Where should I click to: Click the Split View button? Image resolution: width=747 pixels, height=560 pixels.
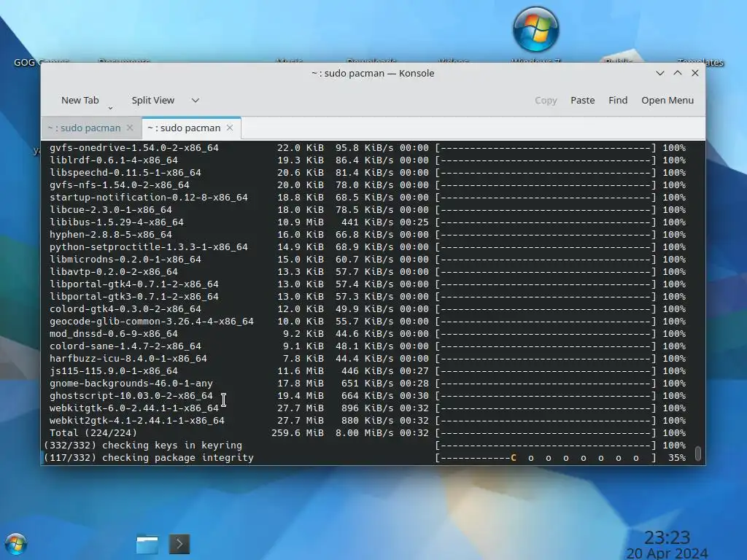point(153,100)
